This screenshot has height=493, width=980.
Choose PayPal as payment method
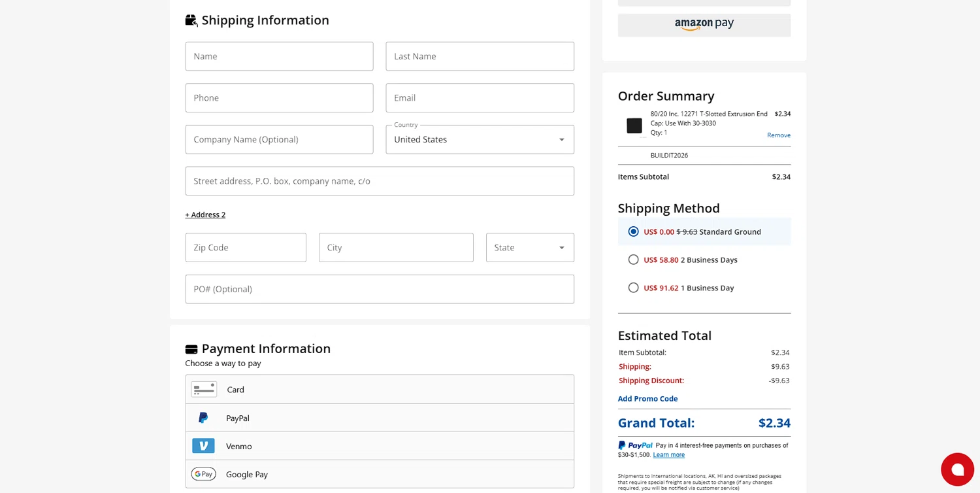tap(380, 418)
